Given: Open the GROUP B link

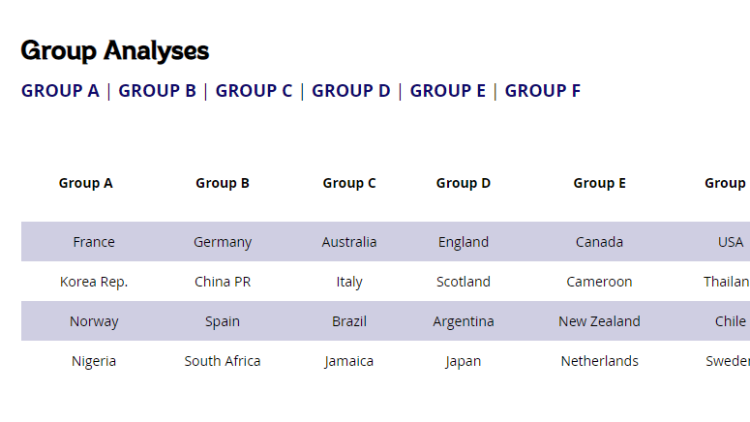Looking at the screenshot, I should pyautogui.click(x=157, y=90).
